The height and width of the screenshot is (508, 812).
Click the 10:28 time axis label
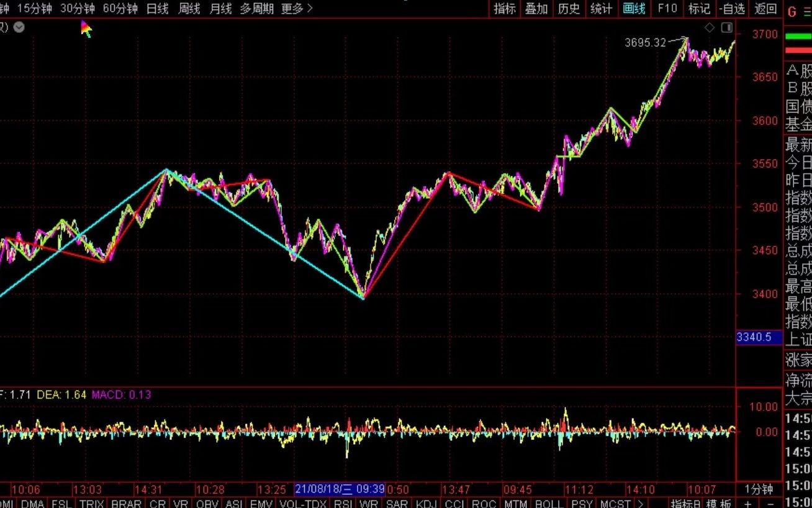[x=210, y=489]
